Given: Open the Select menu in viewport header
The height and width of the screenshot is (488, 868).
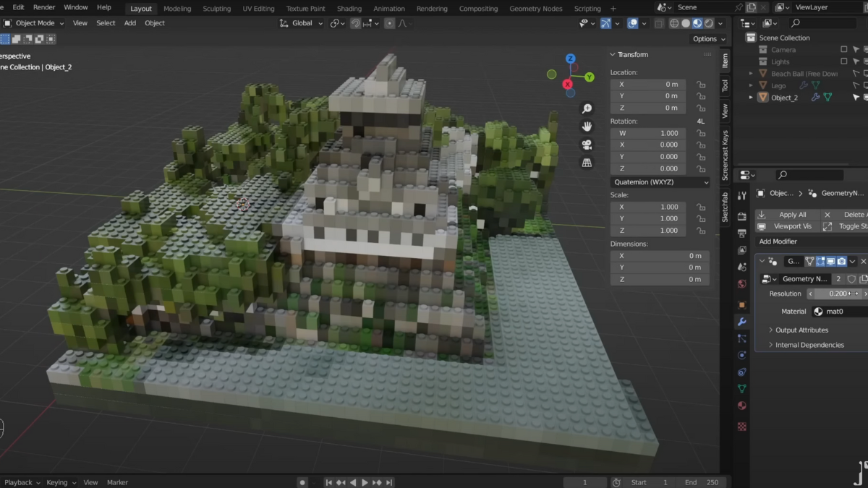Looking at the screenshot, I should coord(106,23).
